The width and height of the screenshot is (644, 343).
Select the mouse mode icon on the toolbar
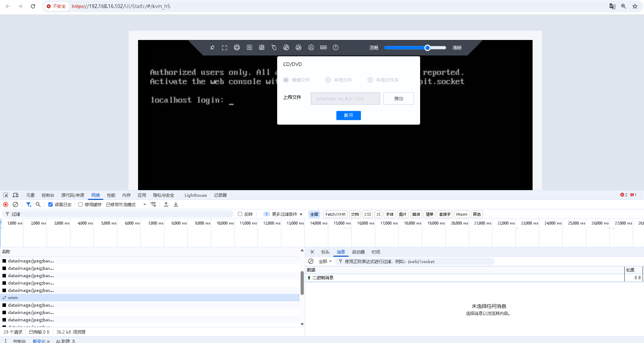[x=274, y=47]
